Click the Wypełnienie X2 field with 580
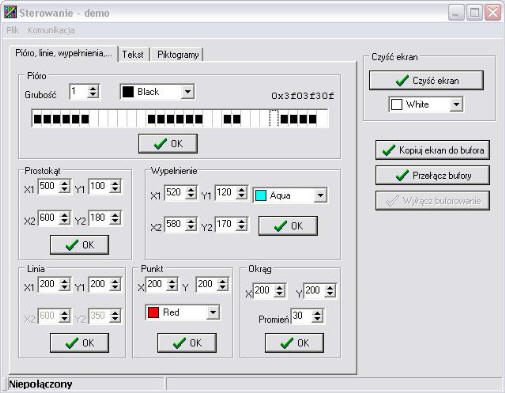Screen dimensions: 505x393 coord(175,224)
